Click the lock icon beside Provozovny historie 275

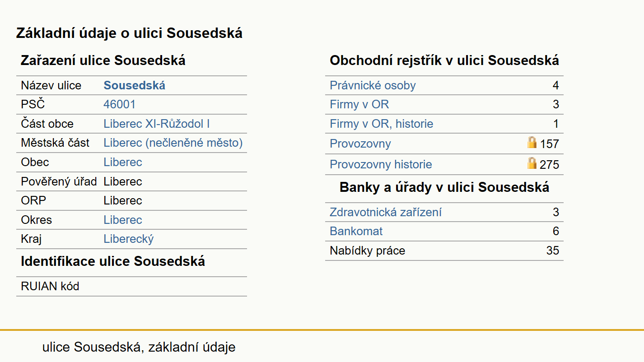click(x=532, y=163)
